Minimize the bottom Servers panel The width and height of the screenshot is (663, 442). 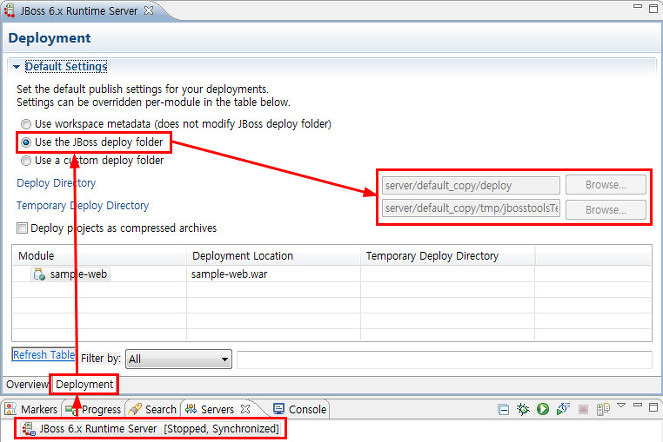click(x=637, y=405)
